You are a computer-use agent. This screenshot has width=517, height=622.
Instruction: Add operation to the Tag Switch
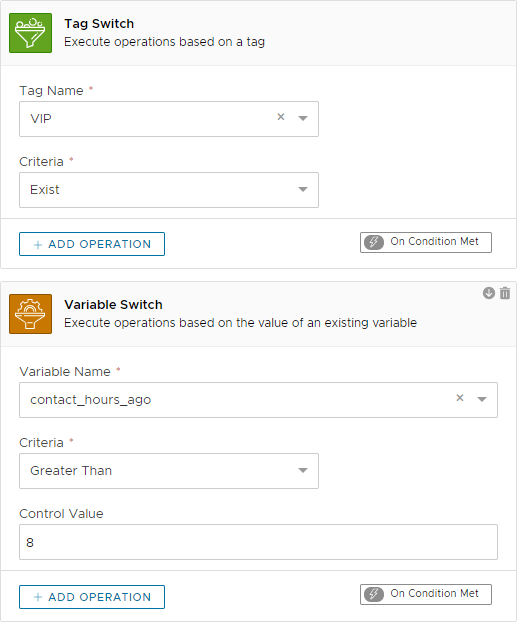92,244
